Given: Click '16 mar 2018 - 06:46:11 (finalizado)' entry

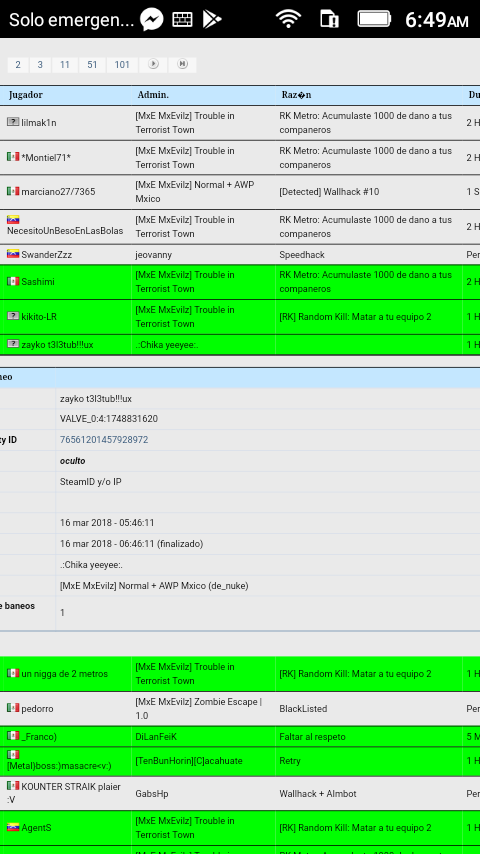Looking at the screenshot, I should click(x=131, y=544).
